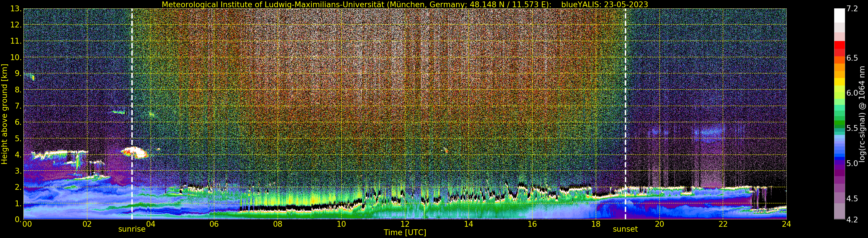Click the colorbar tick value 6.0
Image resolution: width=868 pixels, height=238 pixels.
pos(852,93)
